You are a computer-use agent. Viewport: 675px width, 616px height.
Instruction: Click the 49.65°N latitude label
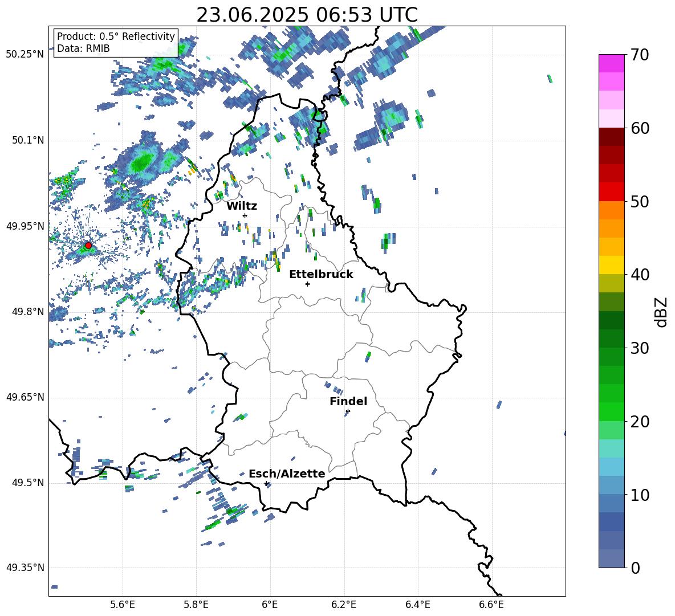(x=25, y=397)
